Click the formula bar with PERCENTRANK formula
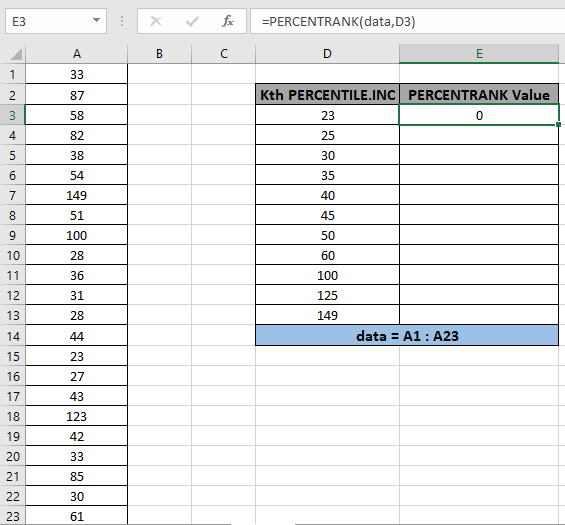The image size is (565, 525). 408,21
